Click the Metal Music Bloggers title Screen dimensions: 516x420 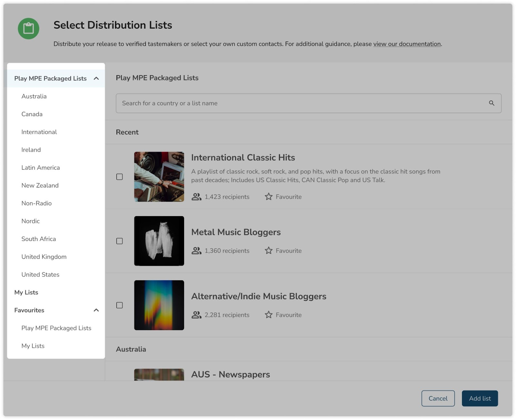click(236, 232)
